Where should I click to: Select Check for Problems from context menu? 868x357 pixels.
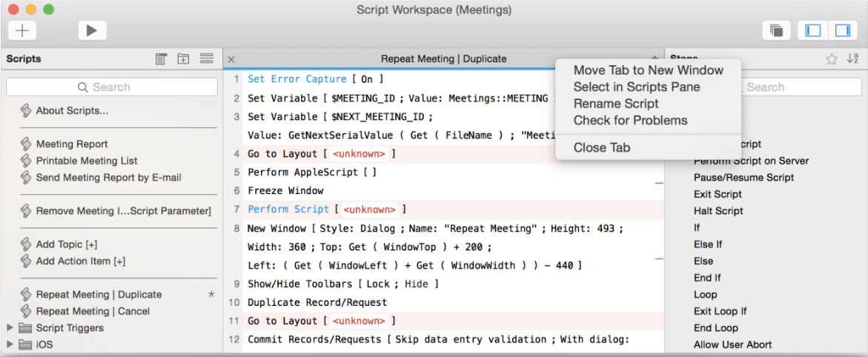[630, 121]
